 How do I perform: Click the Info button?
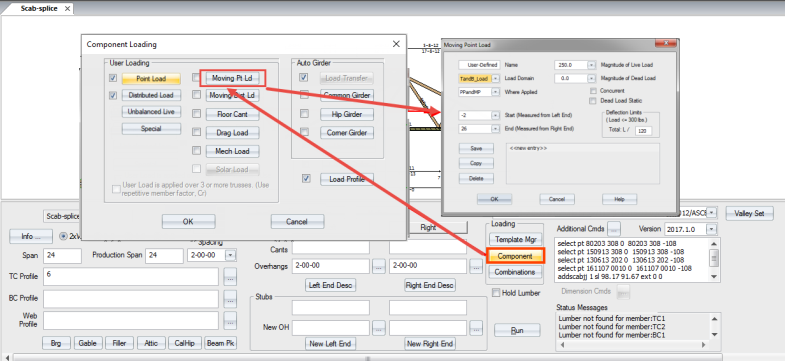point(30,236)
